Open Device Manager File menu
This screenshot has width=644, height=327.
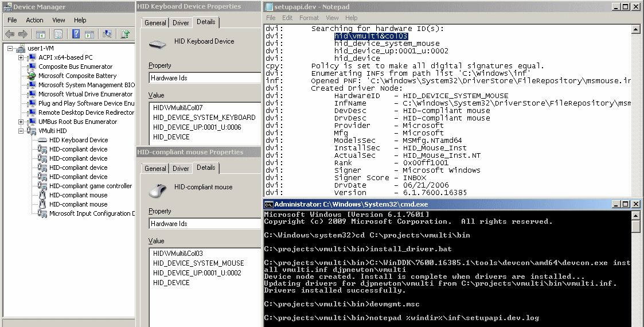pos(12,20)
